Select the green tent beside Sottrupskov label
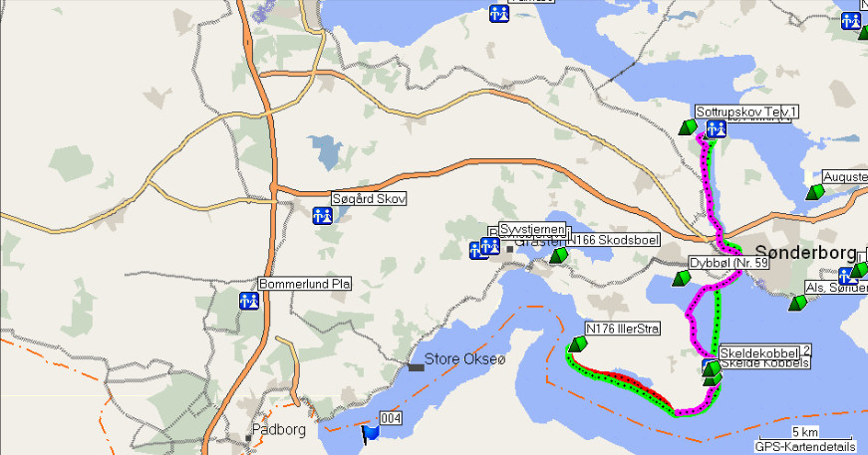This screenshot has width=868, height=455. click(x=688, y=127)
